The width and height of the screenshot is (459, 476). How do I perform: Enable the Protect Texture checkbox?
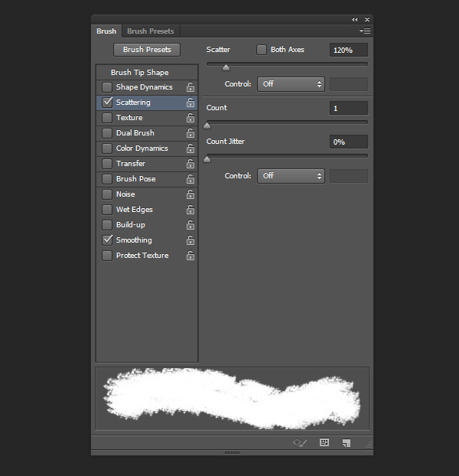click(x=107, y=256)
